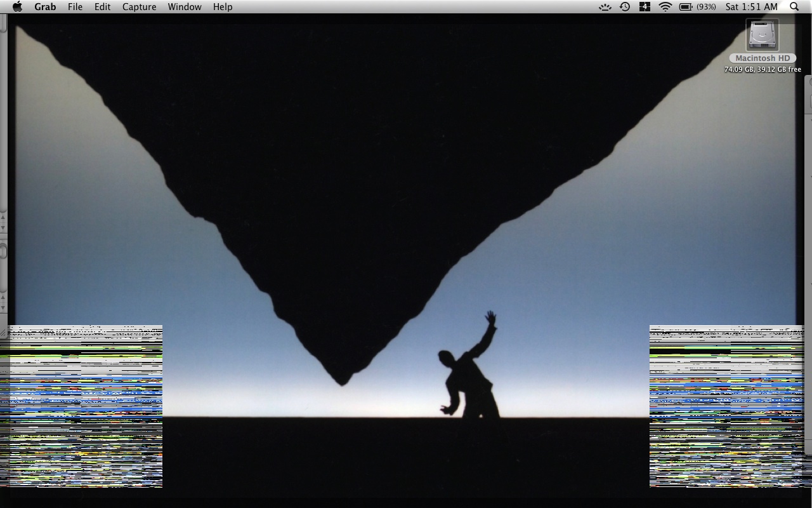The height and width of the screenshot is (508, 812).
Task: Click the 93% battery percentage text
Action: coord(706,7)
